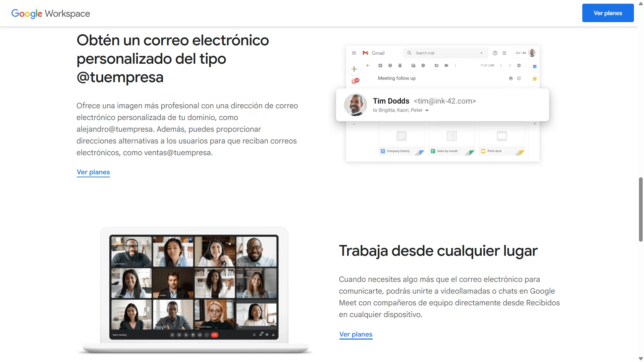This screenshot has height=362, width=644.
Task: Toggle the raise hand button in Meet
Action: tap(193, 335)
